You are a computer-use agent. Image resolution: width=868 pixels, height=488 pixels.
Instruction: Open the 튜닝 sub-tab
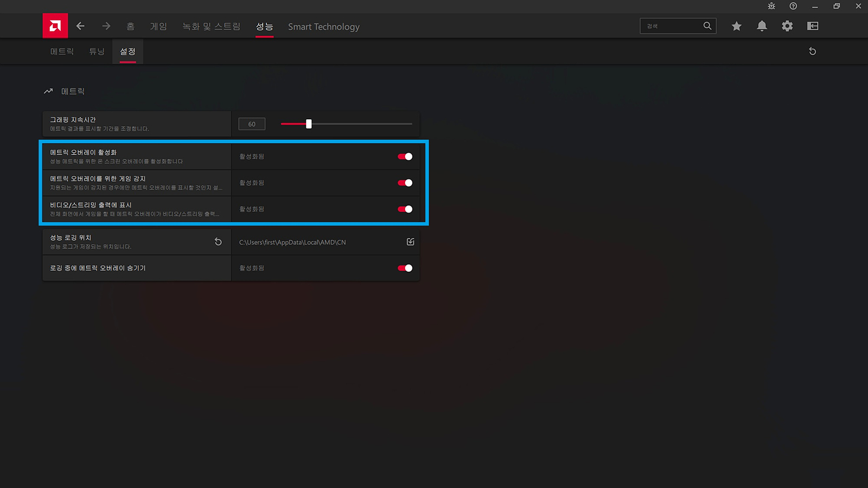97,52
